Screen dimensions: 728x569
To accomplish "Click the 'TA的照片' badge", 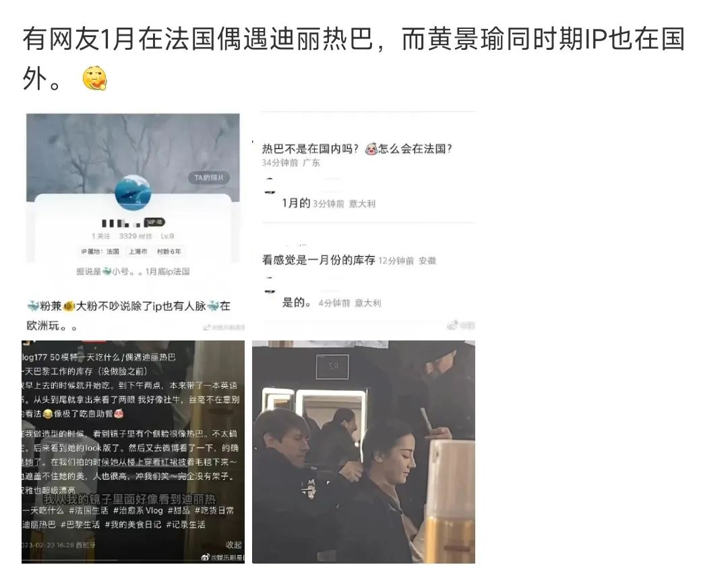I will click(x=209, y=177).
